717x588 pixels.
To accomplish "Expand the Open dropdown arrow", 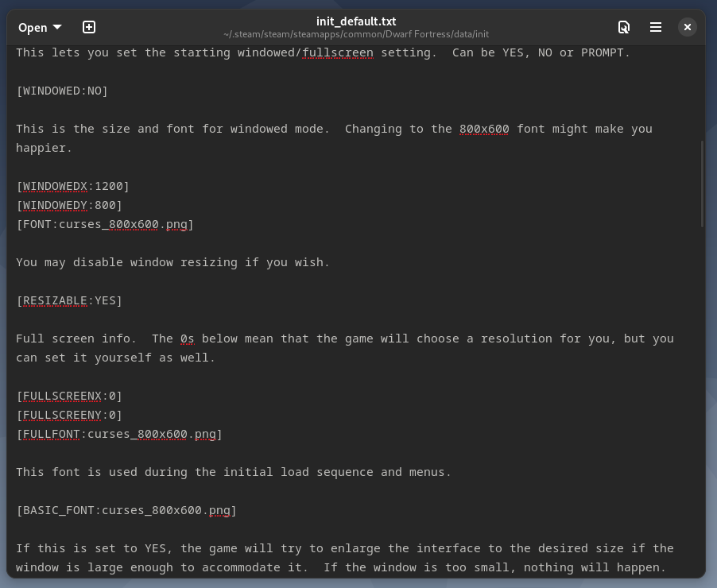I will (57, 27).
